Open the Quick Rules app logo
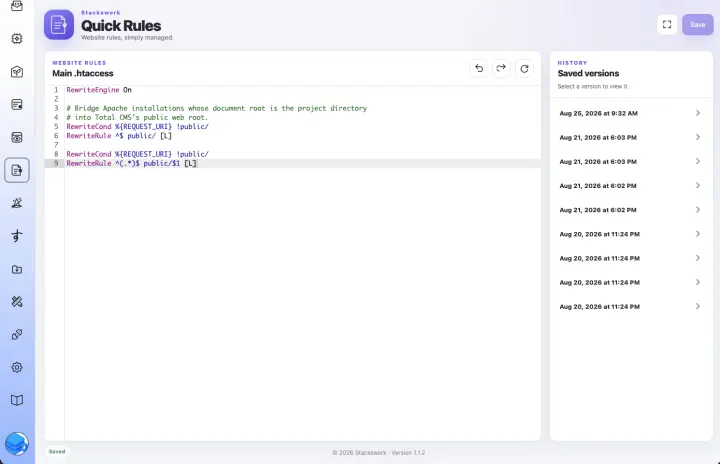Image resolution: width=720 pixels, height=464 pixels. [59, 25]
